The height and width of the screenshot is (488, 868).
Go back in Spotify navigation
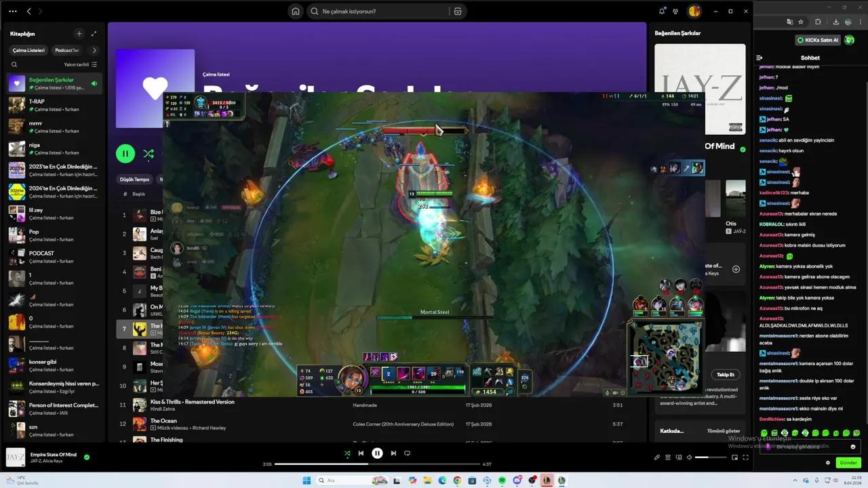click(28, 12)
